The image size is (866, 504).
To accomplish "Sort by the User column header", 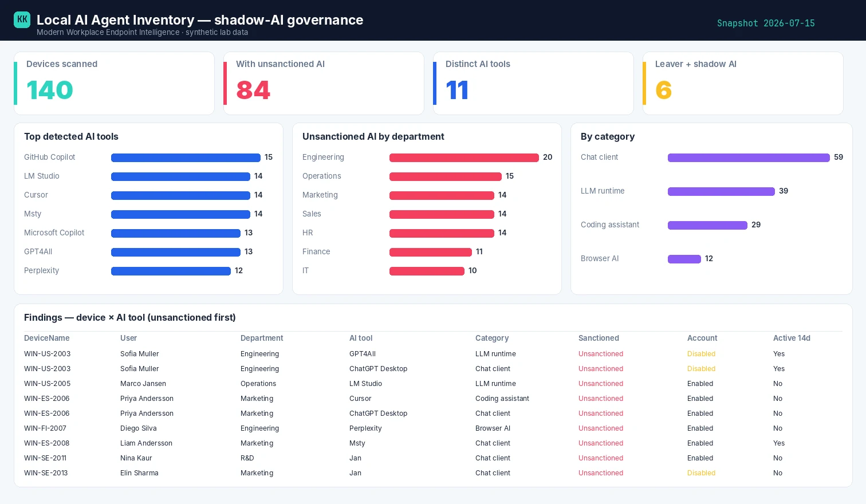I will 128,338.
